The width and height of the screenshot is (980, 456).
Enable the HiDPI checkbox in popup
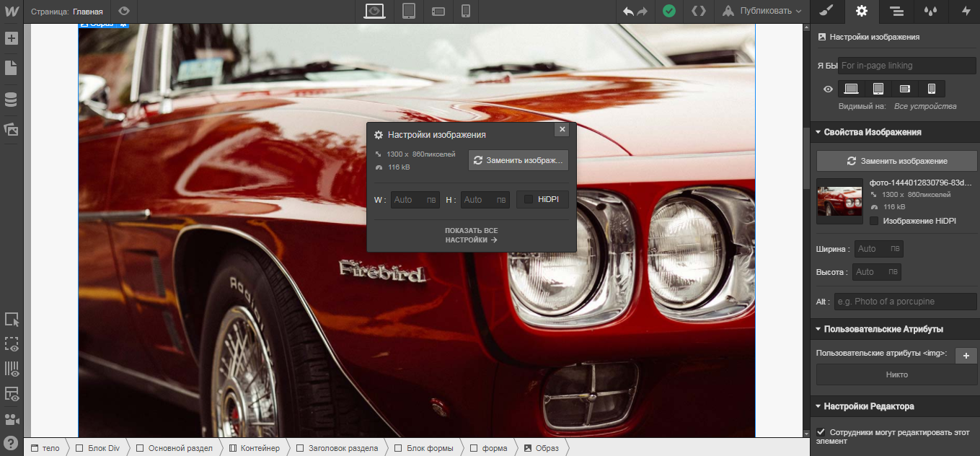(x=529, y=199)
